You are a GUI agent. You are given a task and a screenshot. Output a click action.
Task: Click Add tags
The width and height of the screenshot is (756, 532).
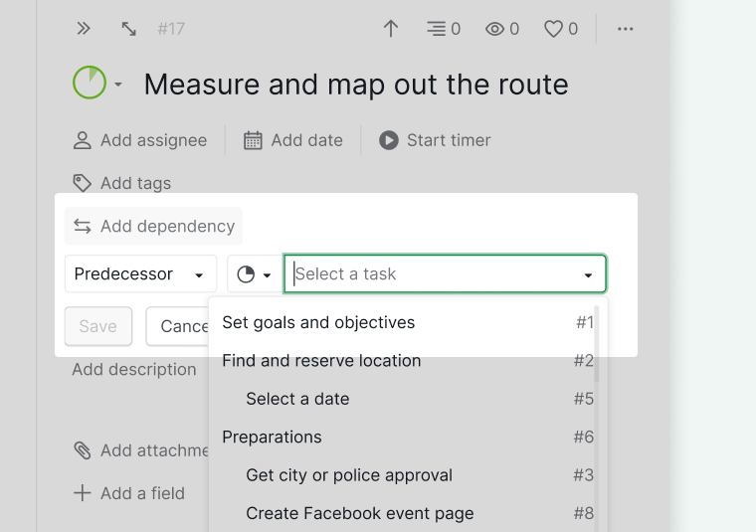tap(122, 183)
